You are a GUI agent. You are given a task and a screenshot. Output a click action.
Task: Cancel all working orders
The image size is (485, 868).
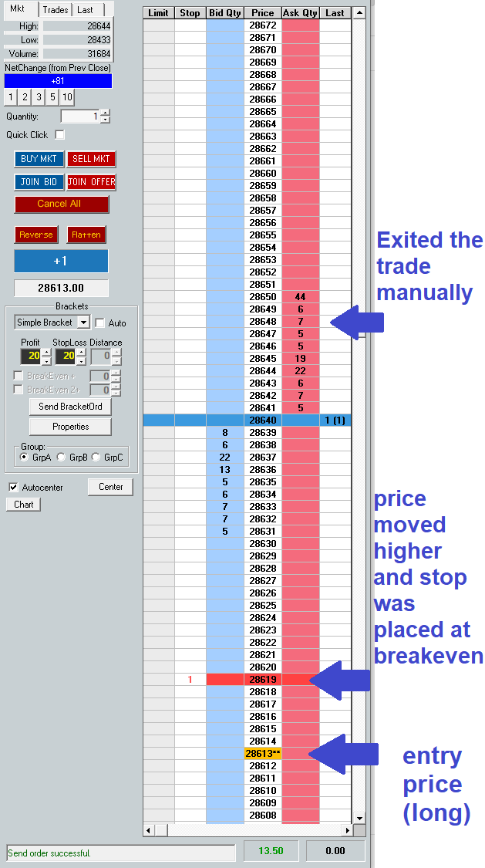62,204
